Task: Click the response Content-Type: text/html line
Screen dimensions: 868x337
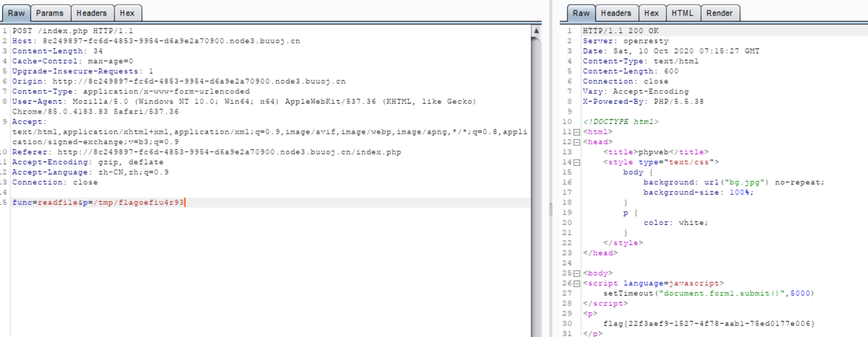Action: pos(640,61)
